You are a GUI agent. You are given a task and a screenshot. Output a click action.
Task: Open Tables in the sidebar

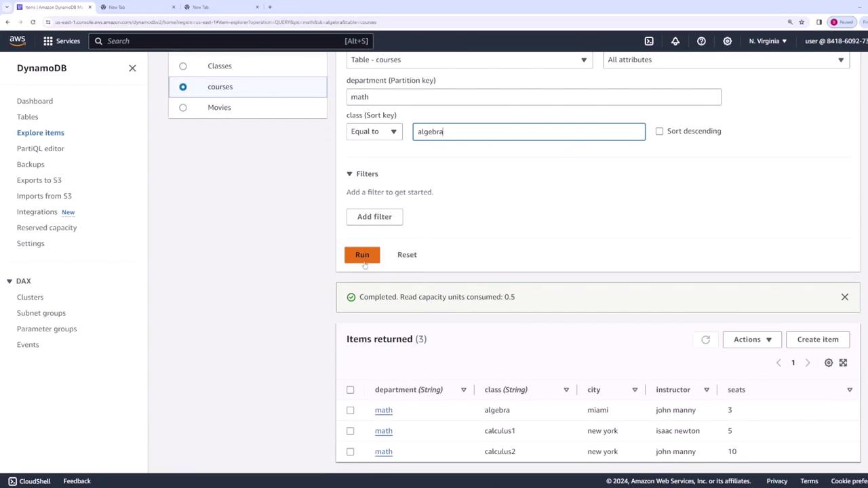click(x=27, y=117)
